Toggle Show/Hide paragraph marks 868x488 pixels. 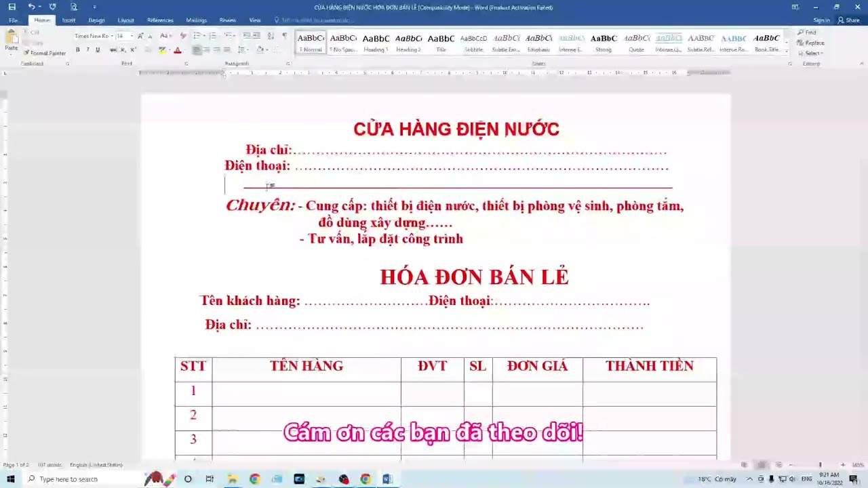(284, 36)
